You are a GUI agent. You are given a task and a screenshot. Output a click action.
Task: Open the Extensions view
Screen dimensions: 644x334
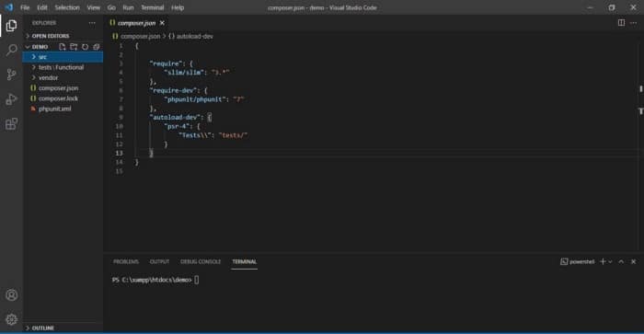[x=11, y=123]
